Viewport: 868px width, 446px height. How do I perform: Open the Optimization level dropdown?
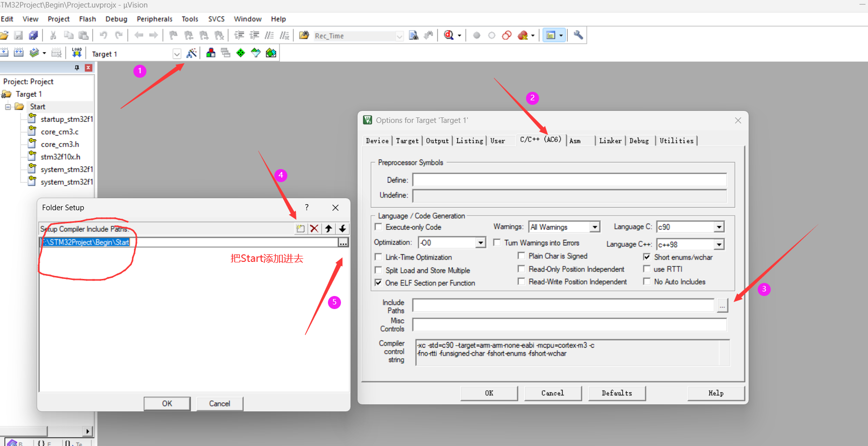pyautogui.click(x=481, y=243)
